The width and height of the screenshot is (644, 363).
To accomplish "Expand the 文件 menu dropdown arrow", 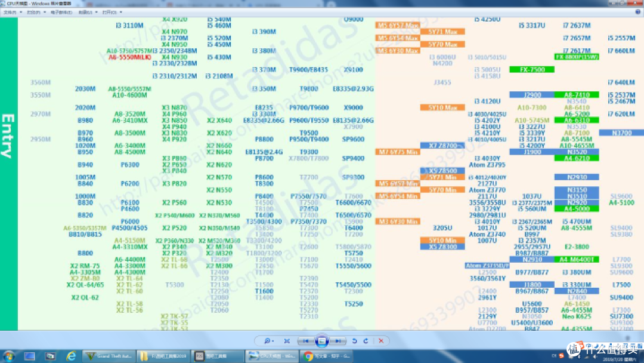I will point(20,13).
